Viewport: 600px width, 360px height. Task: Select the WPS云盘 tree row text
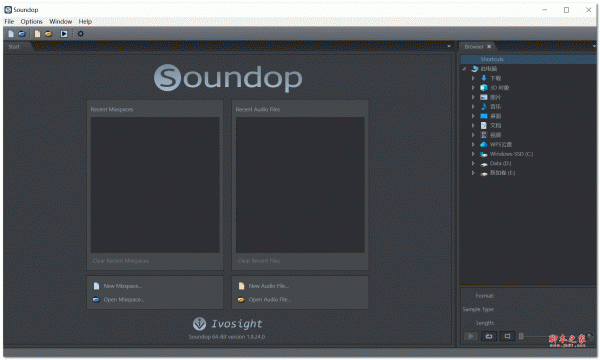[x=501, y=144]
